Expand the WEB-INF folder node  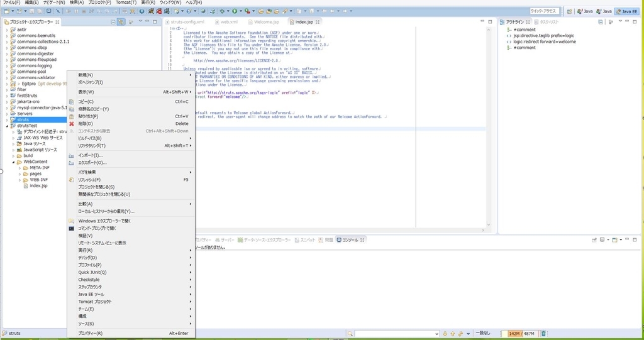point(19,180)
